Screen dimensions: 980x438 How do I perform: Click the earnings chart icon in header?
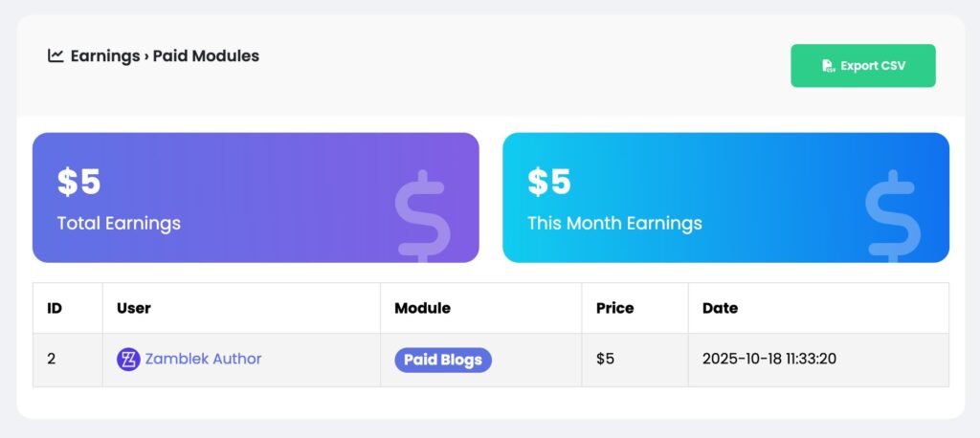click(x=56, y=55)
